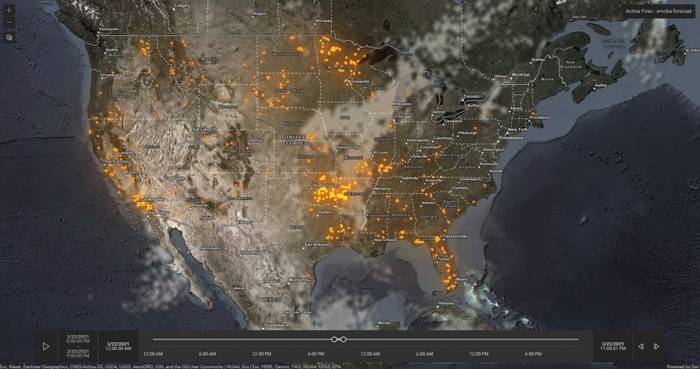Click the fire cluster over Oklahoma
The height and width of the screenshot is (369, 700).
(x=331, y=191)
